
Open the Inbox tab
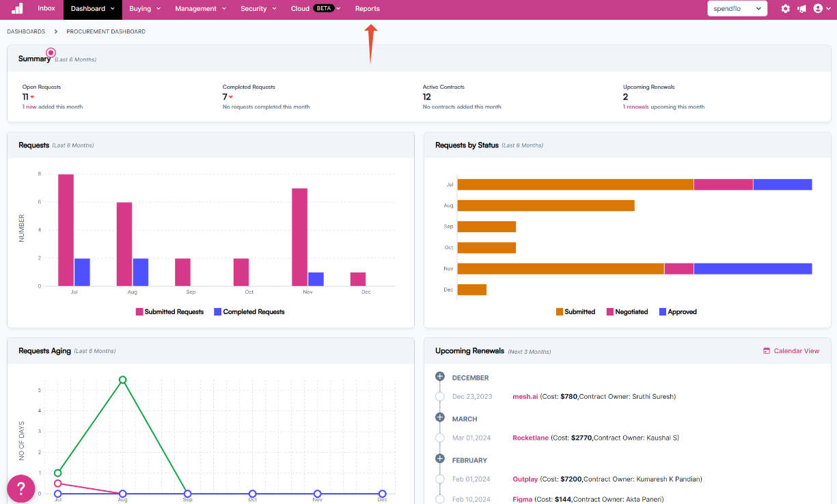pyautogui.click(x=46, y=9)
